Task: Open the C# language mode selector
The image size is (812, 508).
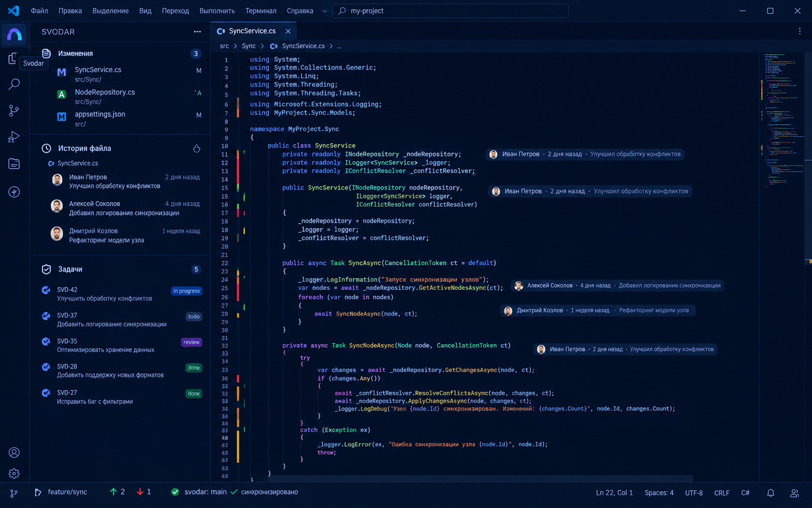Action: [745, 493]
